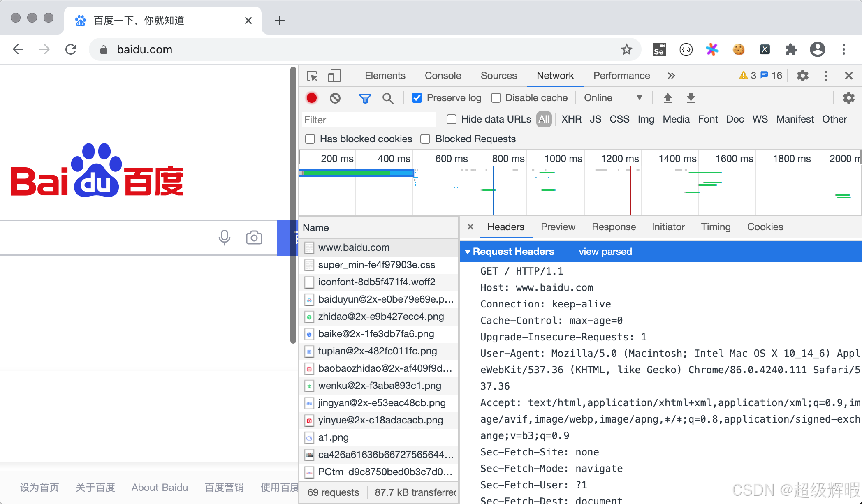
Task: Open network conditions settings gear
Action: point(848,98)
